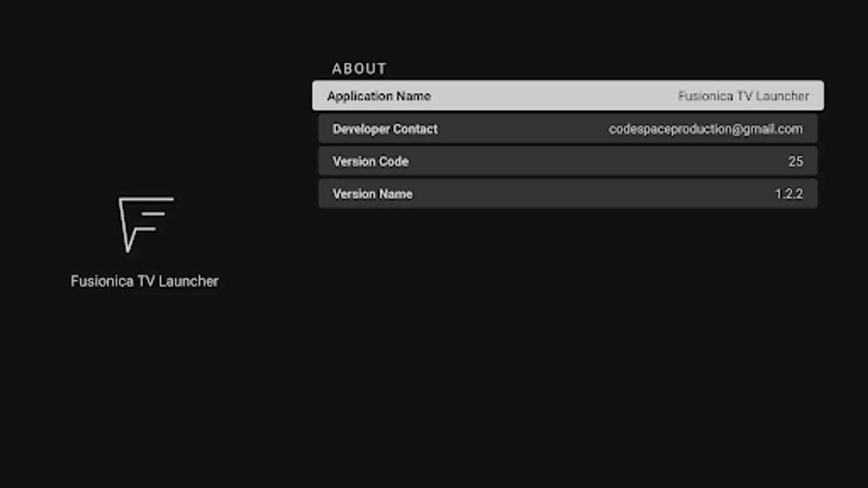Select the highlighted Application Name setting
868x488 pixels.
point(567,95)
